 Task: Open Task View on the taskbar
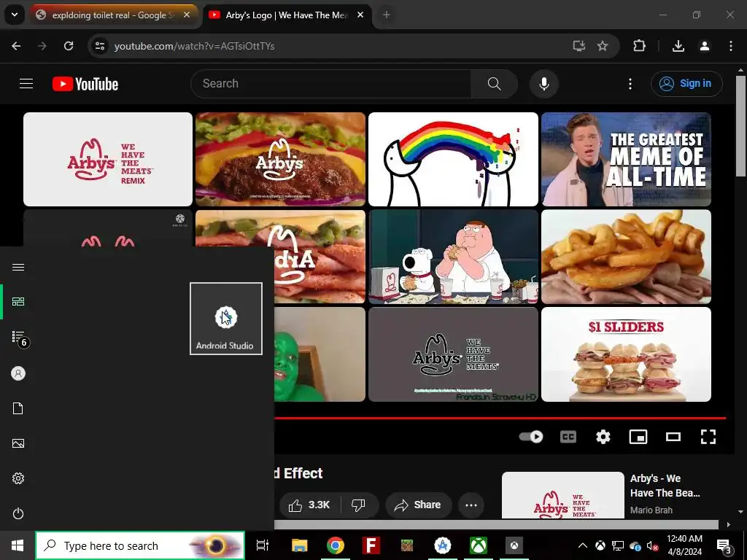pos(263,545)
